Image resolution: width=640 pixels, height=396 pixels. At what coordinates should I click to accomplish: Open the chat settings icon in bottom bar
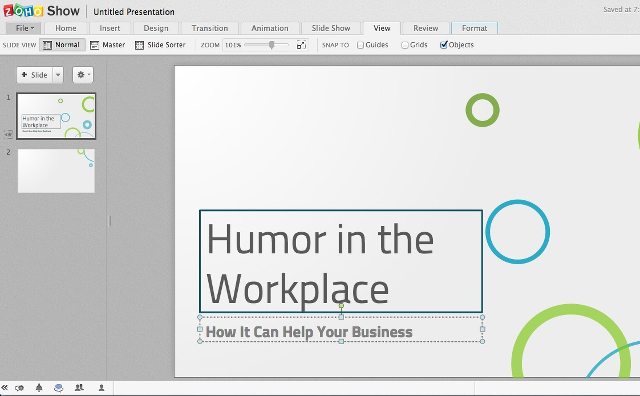19,388
